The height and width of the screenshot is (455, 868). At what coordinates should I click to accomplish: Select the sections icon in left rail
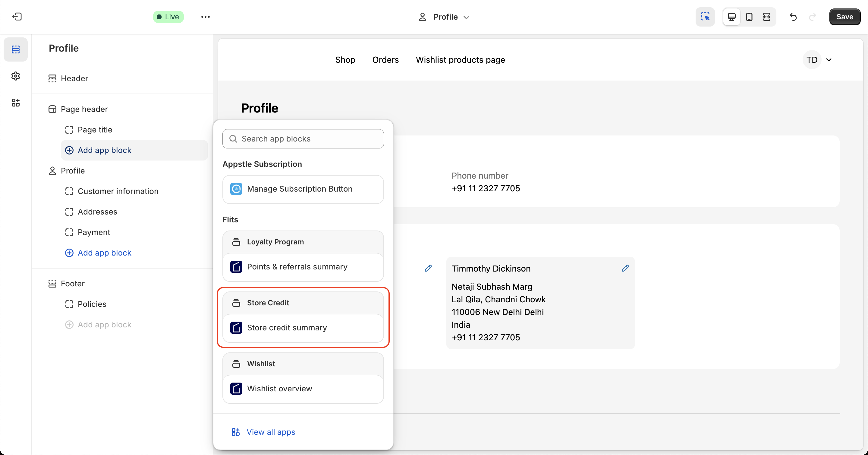pyautogui.click(x=15, y=49)
